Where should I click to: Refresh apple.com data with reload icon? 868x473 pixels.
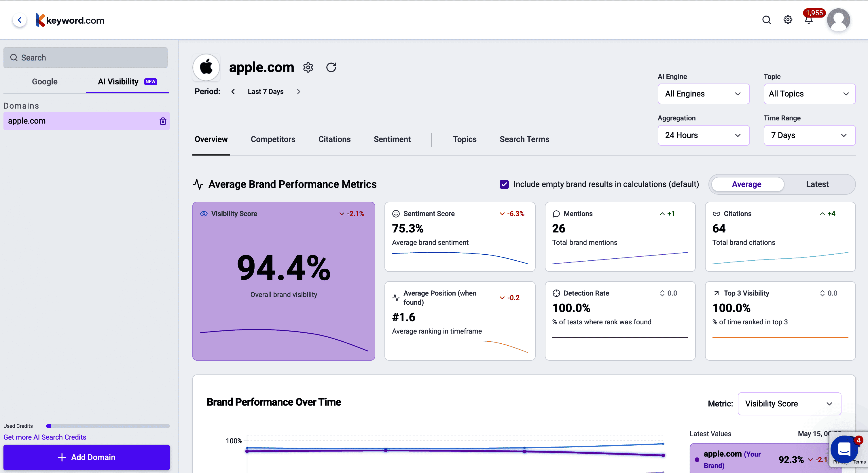point(331,67)
